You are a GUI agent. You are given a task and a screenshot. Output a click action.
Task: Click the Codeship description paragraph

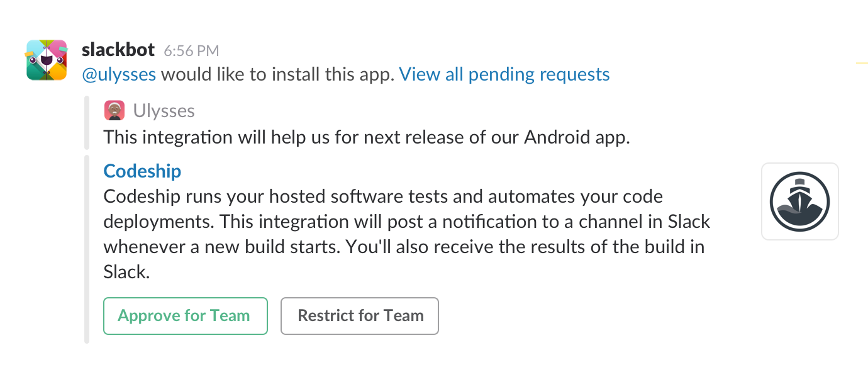click(x=406, y=234)
